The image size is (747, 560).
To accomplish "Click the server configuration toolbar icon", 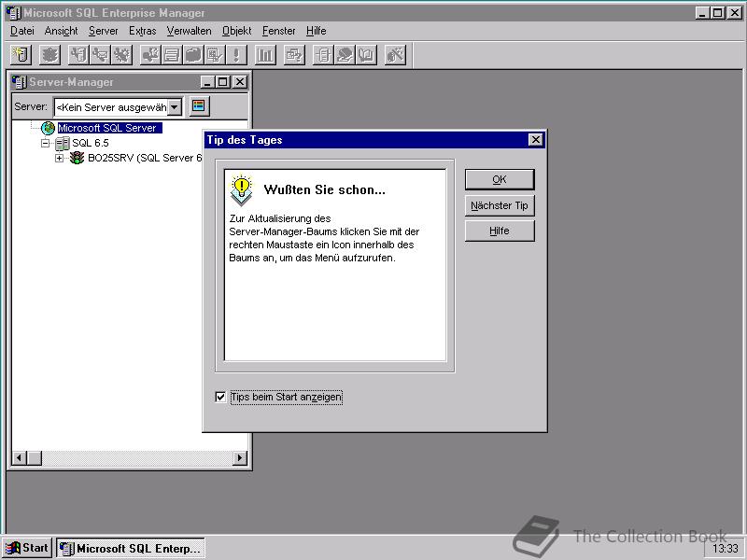I will (x=79, y=55).
